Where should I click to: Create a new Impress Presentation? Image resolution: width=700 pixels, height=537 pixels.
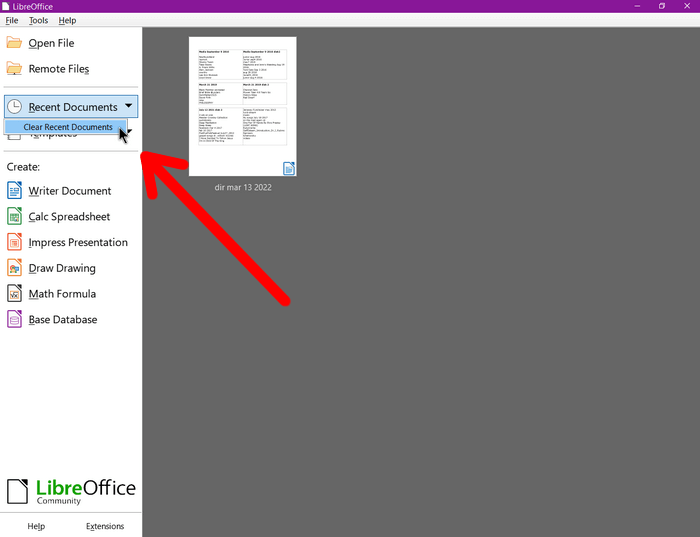click(x=78, y=242)
